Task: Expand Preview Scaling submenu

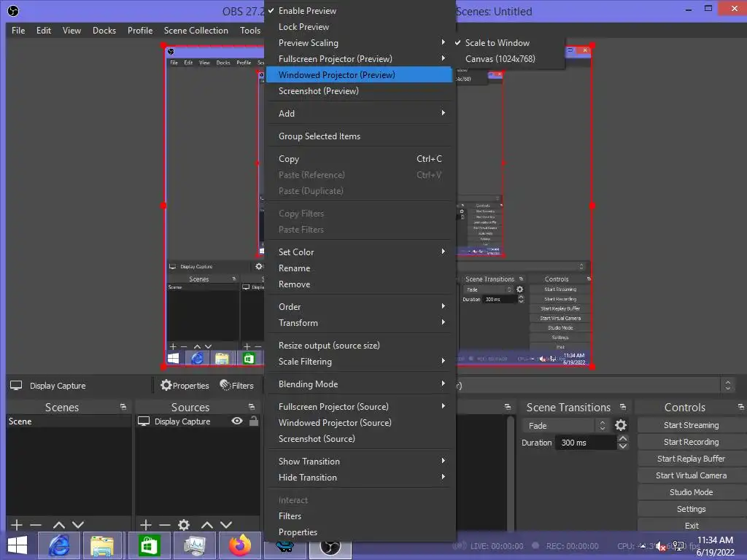Action: 358,43
